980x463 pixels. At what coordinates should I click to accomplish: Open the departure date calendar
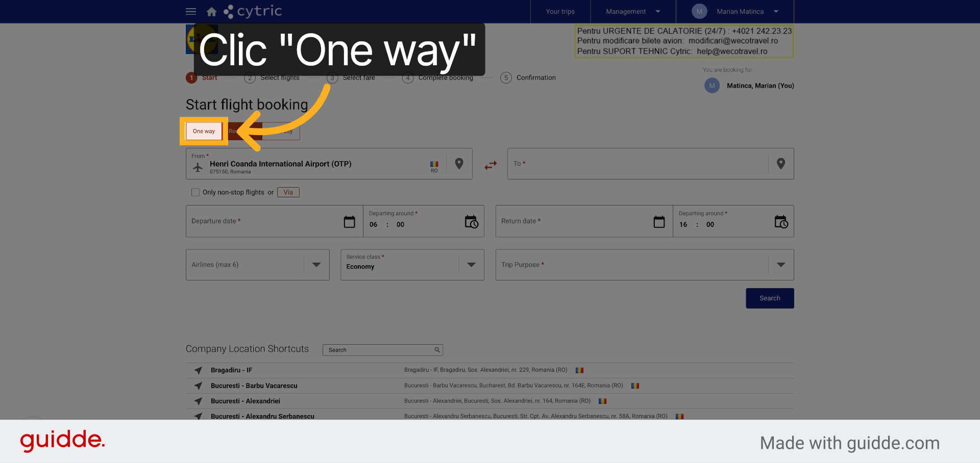point(350,221)
